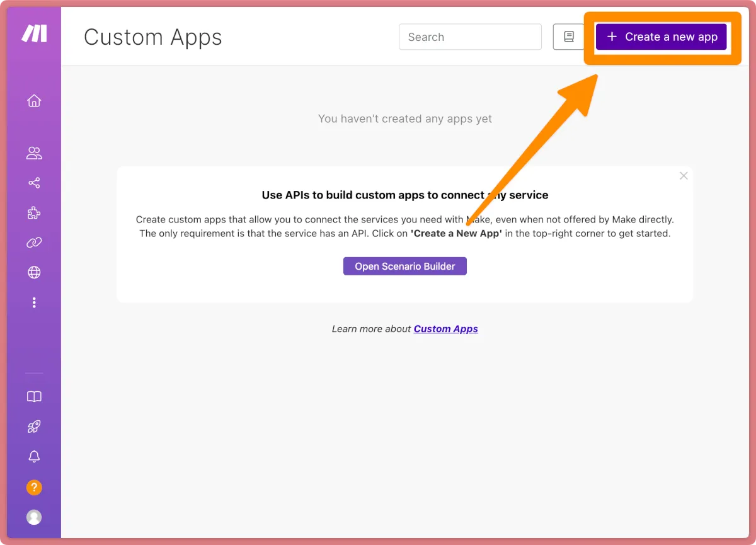Select the puzzle piece Templates icon
Image resolution: width=756 pixels, height=545 pixels.
34,214
